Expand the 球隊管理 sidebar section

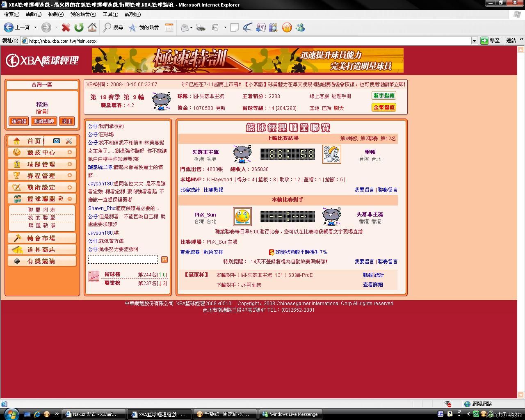69,164
